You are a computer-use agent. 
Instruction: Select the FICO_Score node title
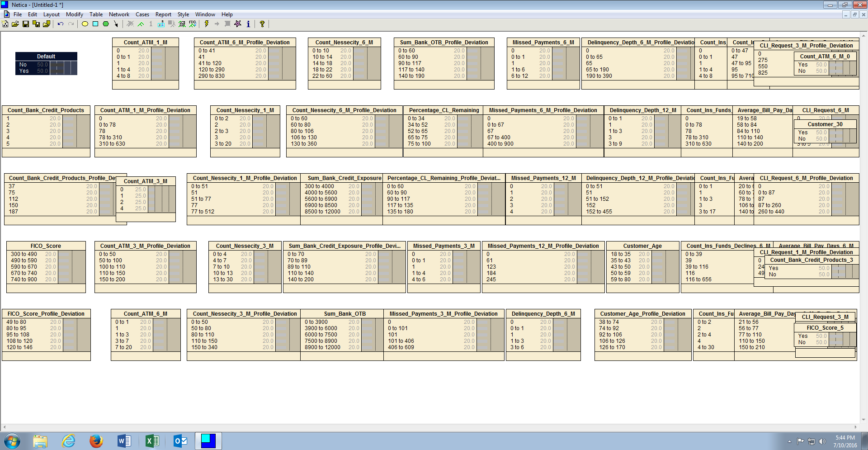(x=46, y=246)
